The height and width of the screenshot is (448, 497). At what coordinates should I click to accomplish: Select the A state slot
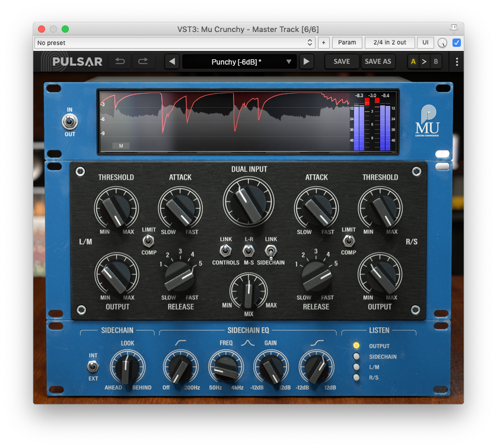[x=413, y=62]
